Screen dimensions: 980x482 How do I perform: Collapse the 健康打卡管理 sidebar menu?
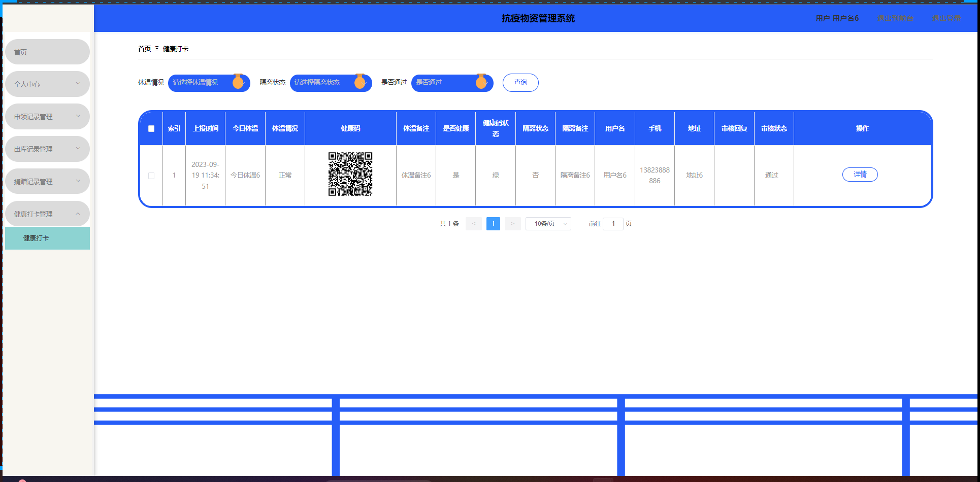[47, 214]
